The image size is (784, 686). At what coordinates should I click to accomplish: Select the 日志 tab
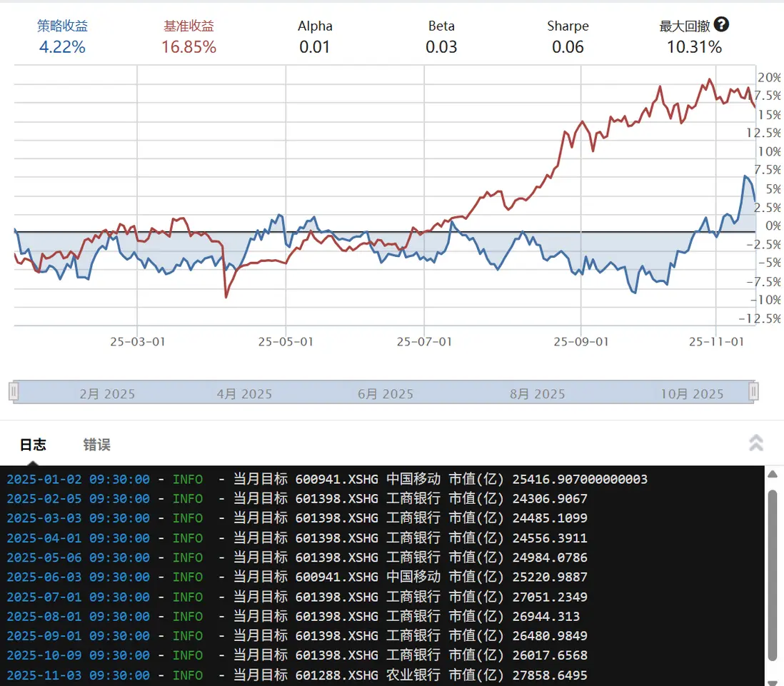(x=33, y=445)
